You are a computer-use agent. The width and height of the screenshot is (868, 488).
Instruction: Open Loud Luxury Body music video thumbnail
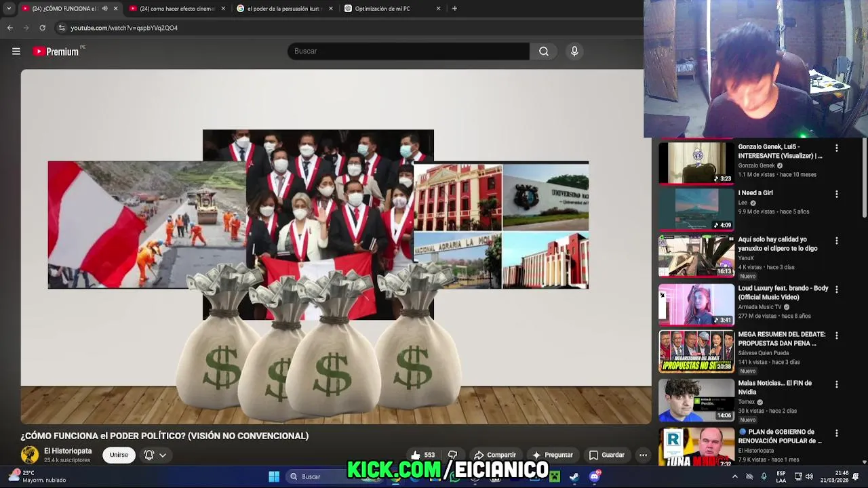point(696,304)
